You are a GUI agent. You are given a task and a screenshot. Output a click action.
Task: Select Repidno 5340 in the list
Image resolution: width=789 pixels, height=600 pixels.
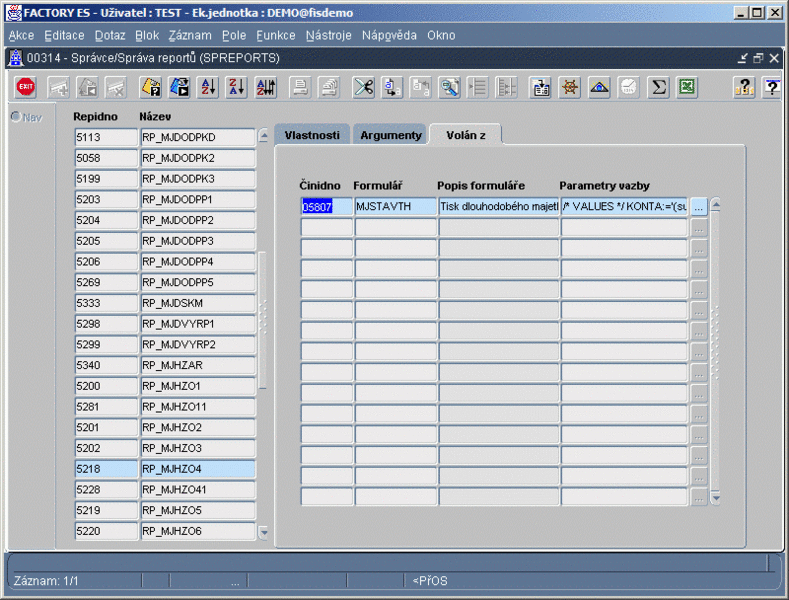104,365
